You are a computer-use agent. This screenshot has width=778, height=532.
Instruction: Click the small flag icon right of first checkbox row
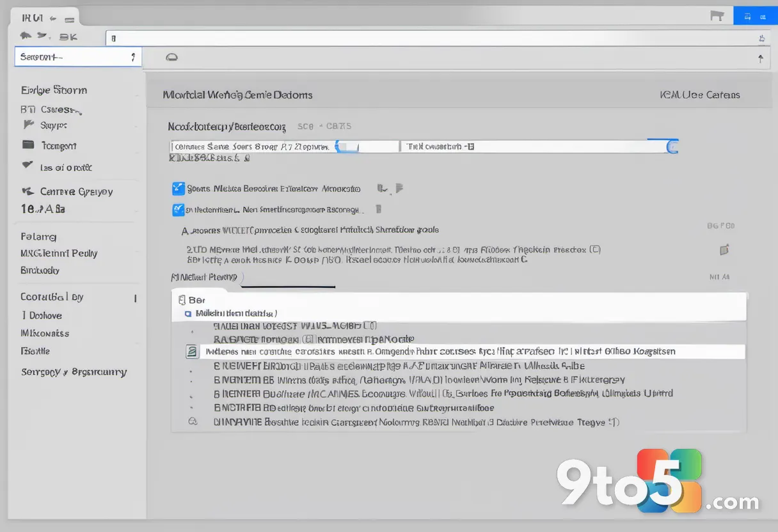click(x=400, y=188)
